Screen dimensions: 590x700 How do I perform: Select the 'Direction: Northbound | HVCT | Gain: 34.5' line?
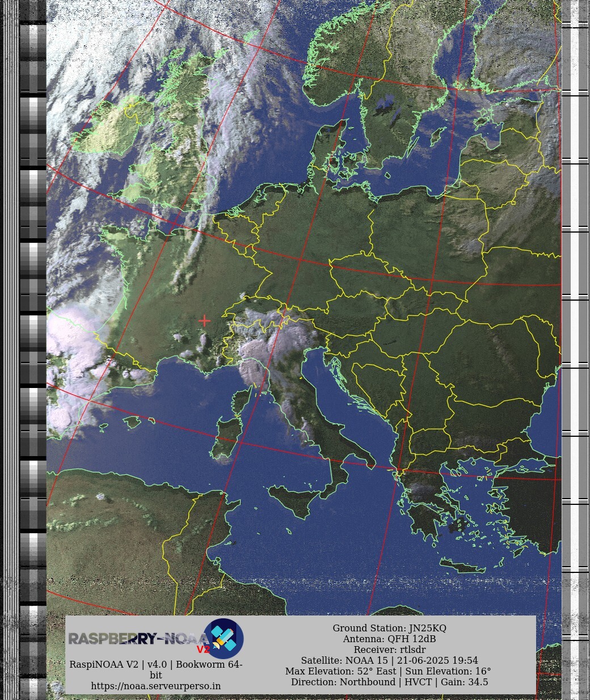click(389, 682)
